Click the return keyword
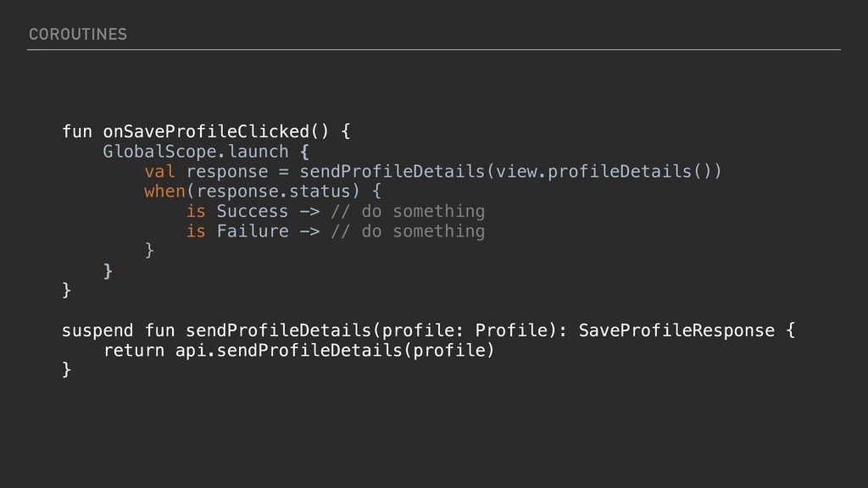868x488 pixels. tap(133, 350)
